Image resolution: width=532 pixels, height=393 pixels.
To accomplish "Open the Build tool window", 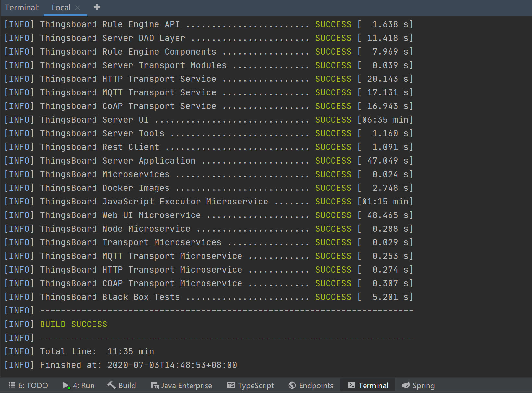I will click(x=122, y=386).
